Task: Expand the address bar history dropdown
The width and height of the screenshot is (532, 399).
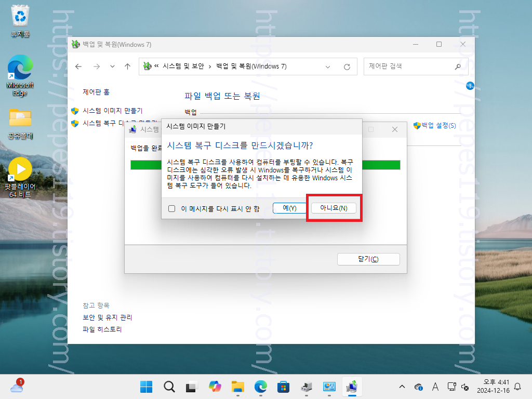Action: (x=328, y=67)
